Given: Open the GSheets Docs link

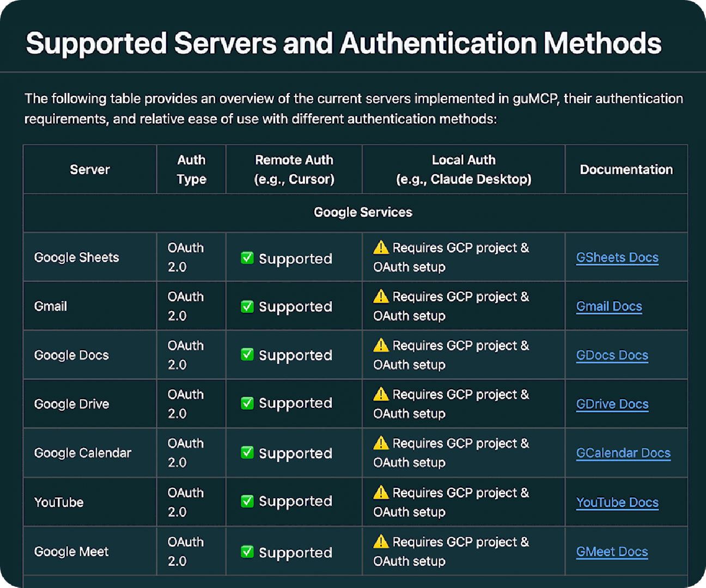Looking at the screenshot, I should pyautogui.click(x=617, y=258).
